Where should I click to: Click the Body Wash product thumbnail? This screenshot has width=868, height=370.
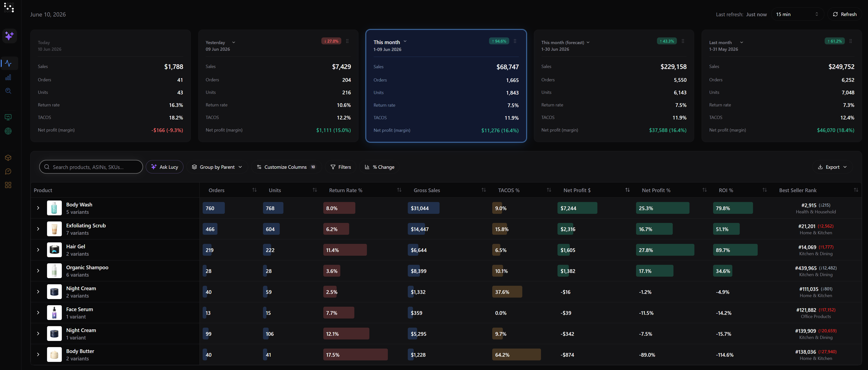[x=54, y=208]
